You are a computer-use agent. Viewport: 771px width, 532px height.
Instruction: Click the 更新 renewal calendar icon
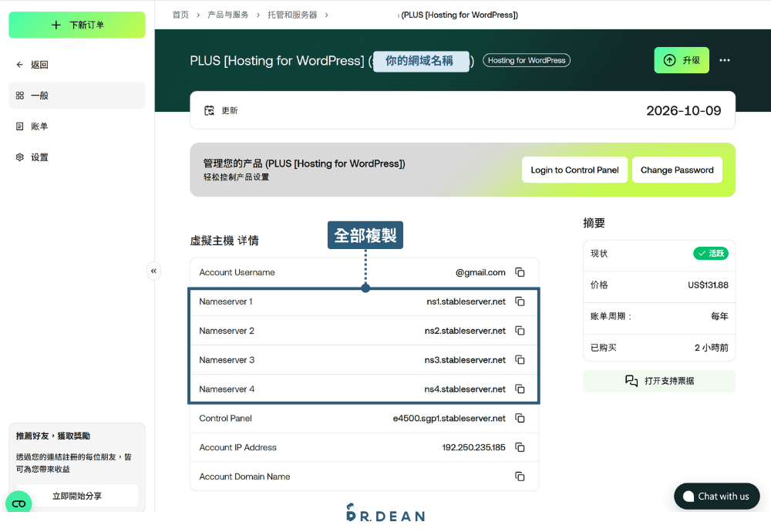[x=209, y=110]
